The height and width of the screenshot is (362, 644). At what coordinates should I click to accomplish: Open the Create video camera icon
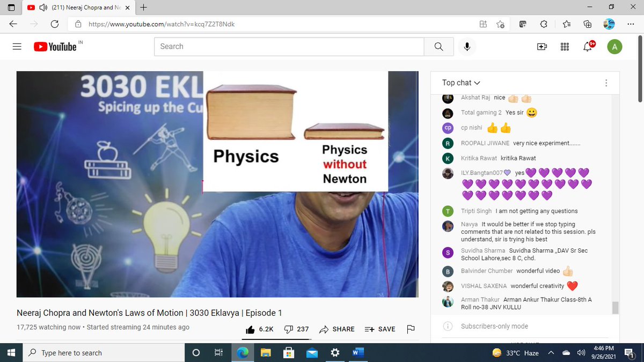[x=542, y=47]
